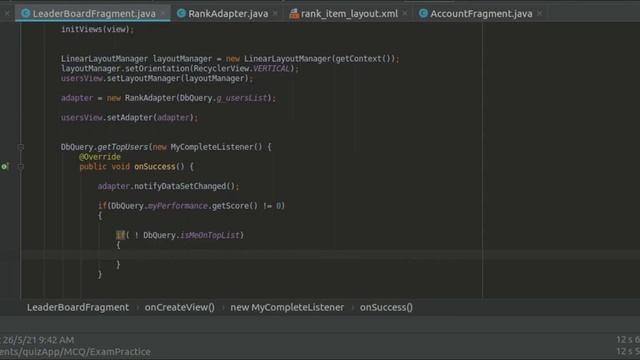The image size is (640, 360).
Task: Open the AccountFragment.java tab
Action: click(x=481, y=13)
